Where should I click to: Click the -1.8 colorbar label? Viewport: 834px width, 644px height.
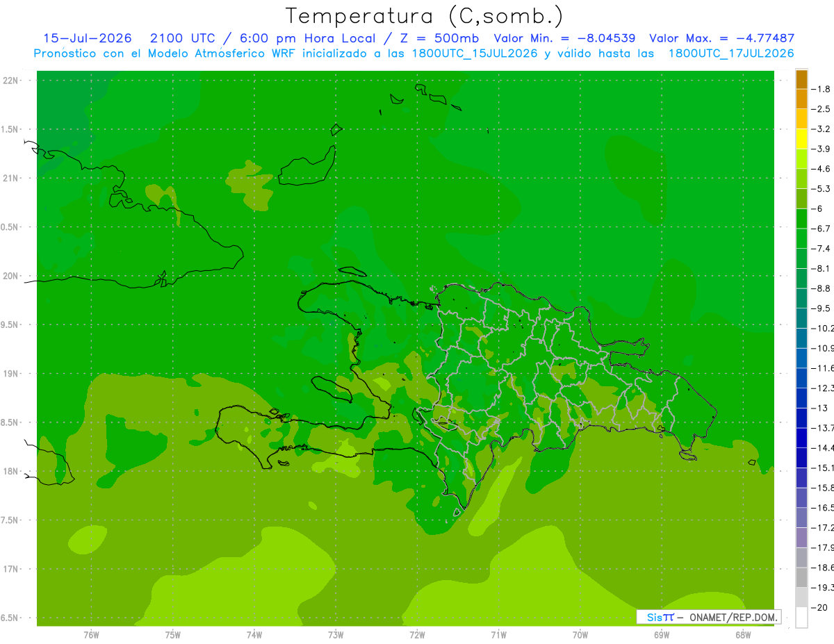click(x=821, y=89)
